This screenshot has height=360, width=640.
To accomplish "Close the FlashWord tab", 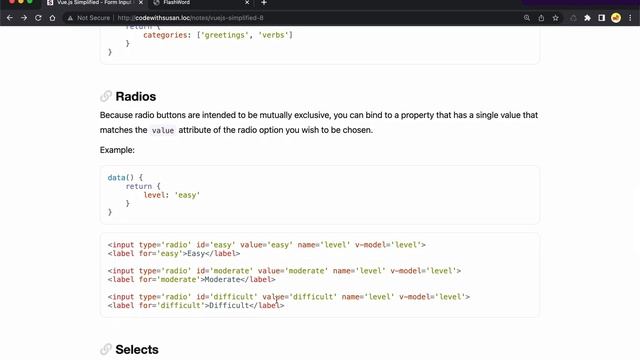I will point(247,3).
